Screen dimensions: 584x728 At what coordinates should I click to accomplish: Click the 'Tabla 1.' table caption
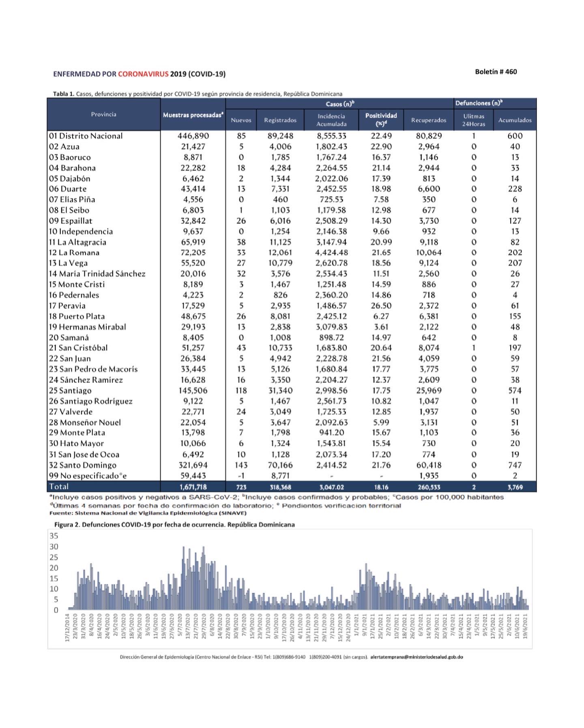198,94
